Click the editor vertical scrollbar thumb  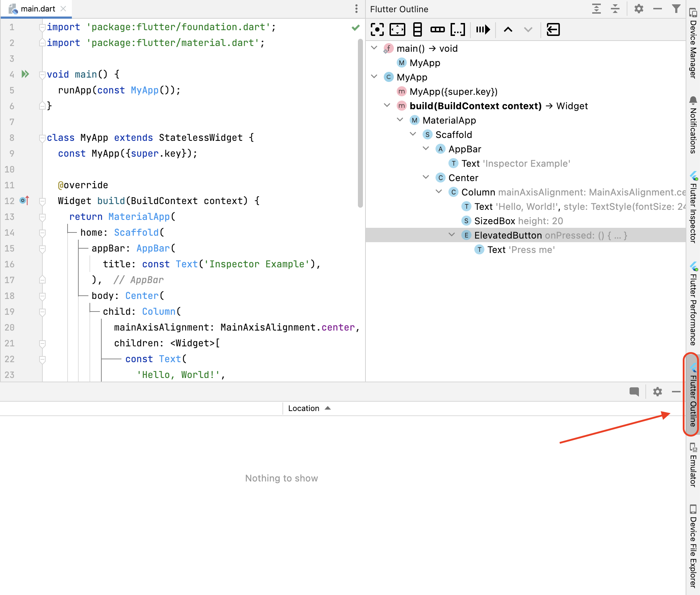[360, 122]
